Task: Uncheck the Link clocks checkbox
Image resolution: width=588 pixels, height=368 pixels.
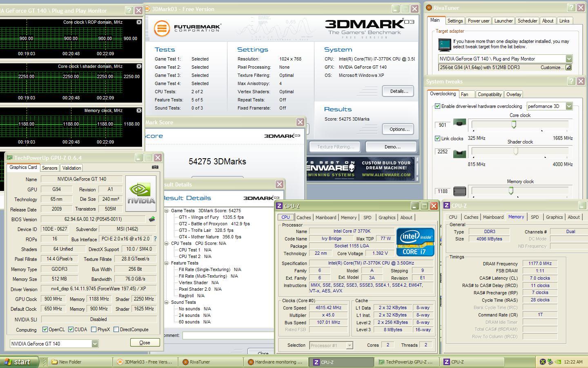Action: point(438,139)
